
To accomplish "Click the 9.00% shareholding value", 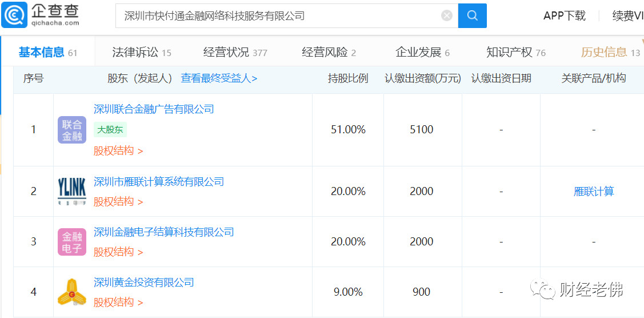I will (x=348, y=292).
